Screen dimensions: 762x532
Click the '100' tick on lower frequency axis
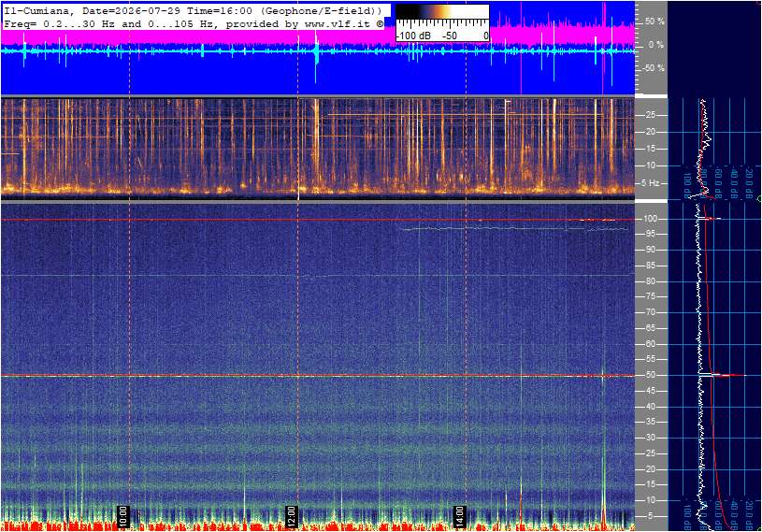(650, 219)
